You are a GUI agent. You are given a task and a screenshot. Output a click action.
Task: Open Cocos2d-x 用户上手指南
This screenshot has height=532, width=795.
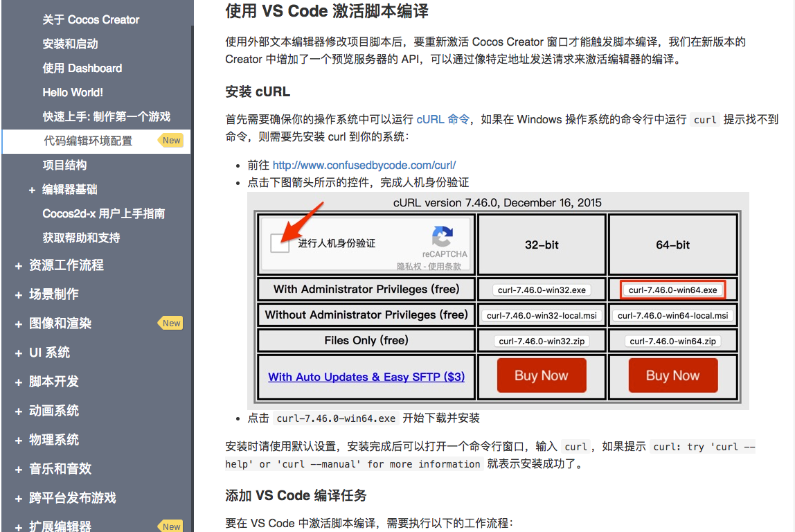point(103,213)
